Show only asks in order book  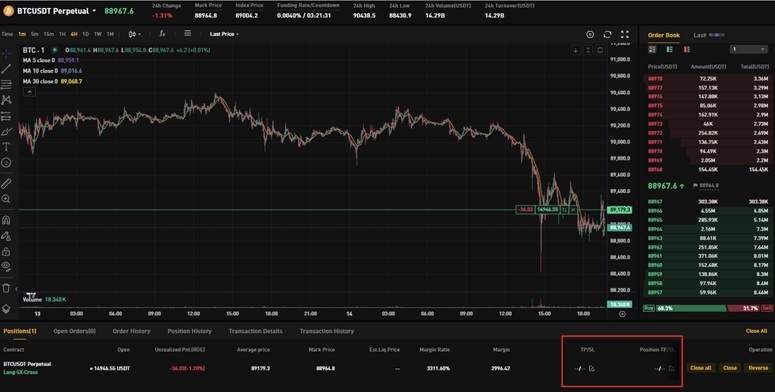click(687, 49)
